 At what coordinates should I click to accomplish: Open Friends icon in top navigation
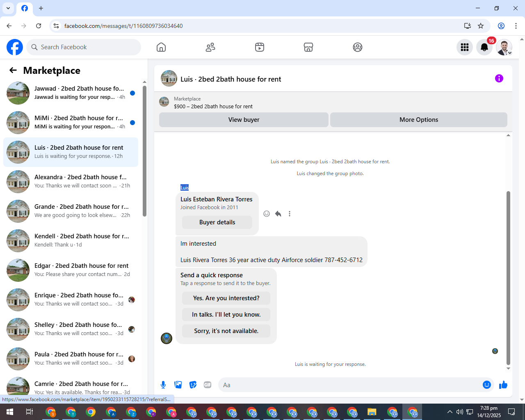pyautogui.click(x=210, y=47)
